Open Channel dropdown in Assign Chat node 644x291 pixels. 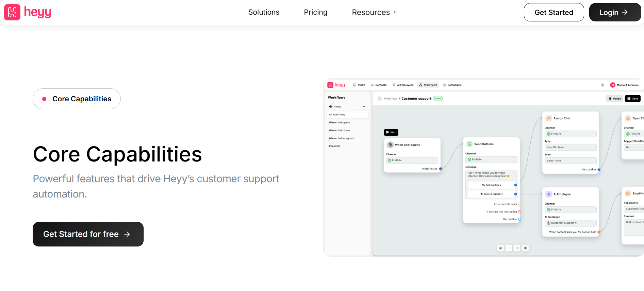(x=571, y=134)
